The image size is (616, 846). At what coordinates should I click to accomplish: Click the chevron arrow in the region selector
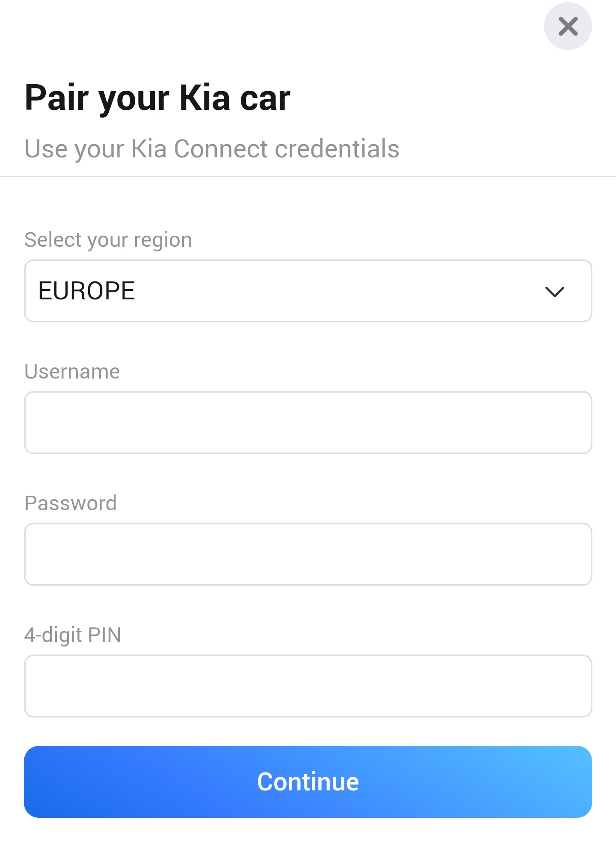554,292
